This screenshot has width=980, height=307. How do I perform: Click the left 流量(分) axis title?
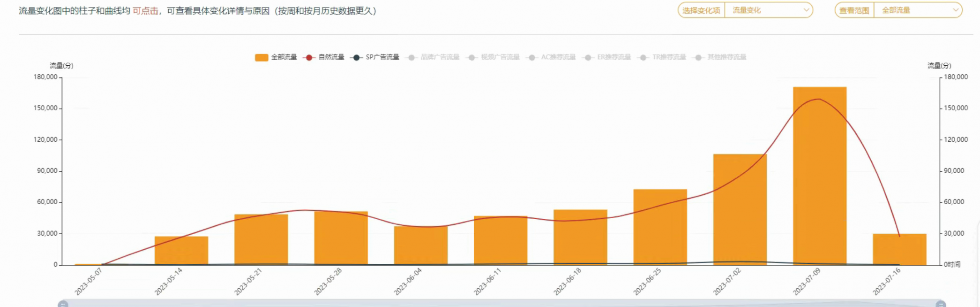pyautogui.click(x=62, y=66)
